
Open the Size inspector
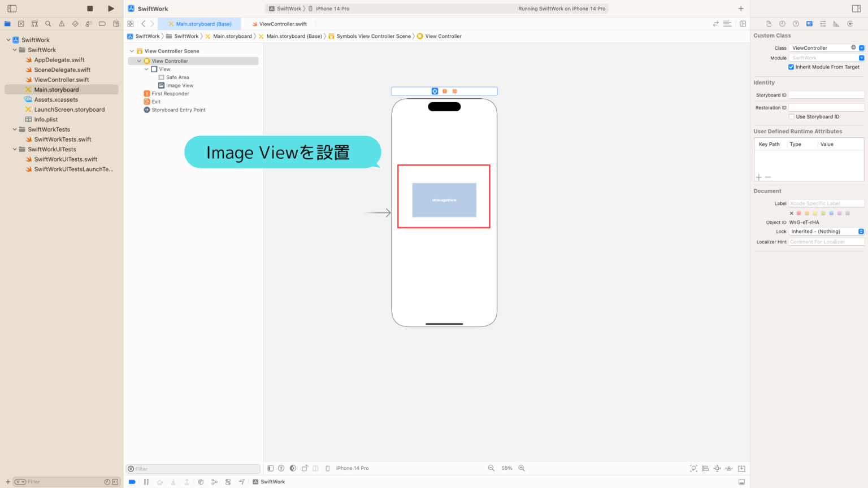click(836, 24)
